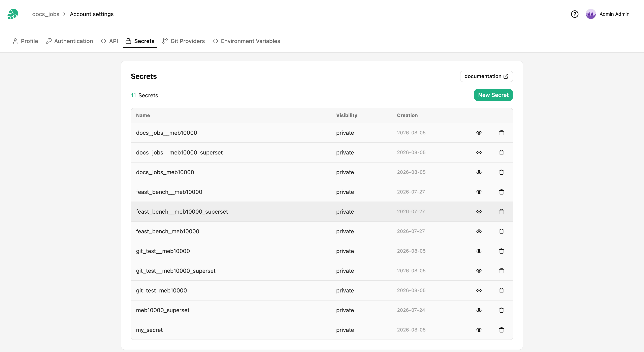Click the Hopsworks green logo
644x352 pixels.
[x=13, y=14]
